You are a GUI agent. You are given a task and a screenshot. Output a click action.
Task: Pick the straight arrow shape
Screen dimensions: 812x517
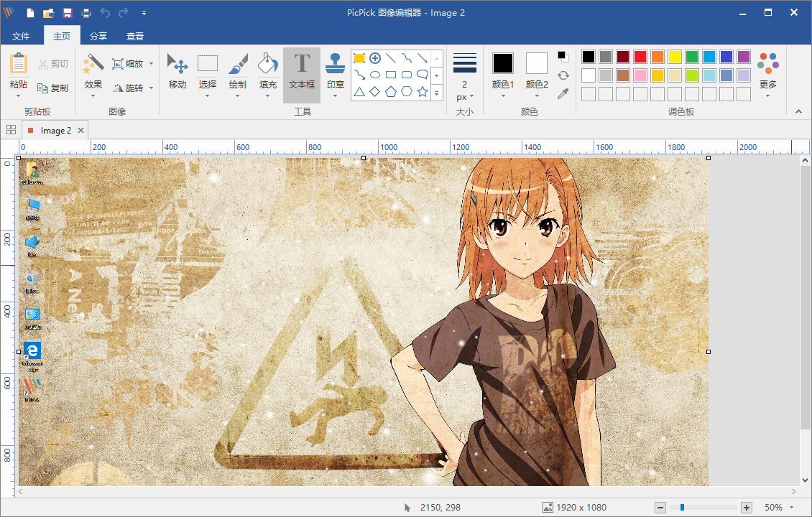[423, 58]
